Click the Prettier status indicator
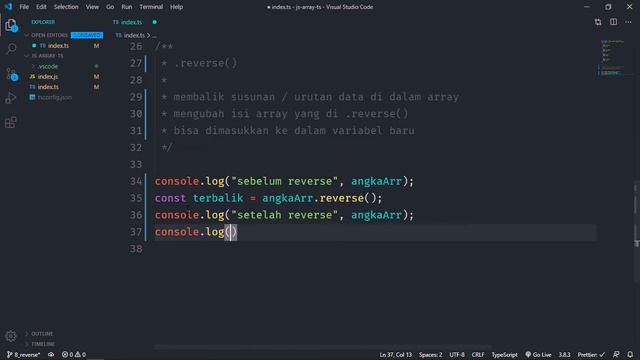 pos(591,355)
